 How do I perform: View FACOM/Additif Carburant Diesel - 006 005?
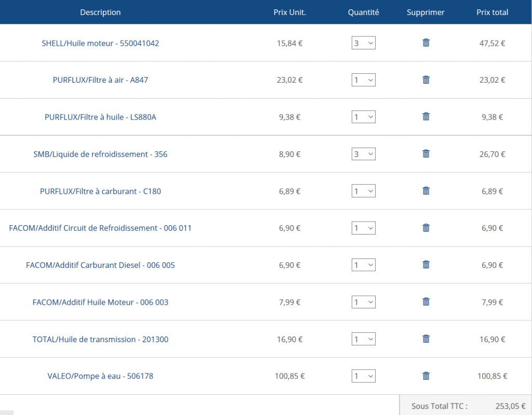(100, 265)
